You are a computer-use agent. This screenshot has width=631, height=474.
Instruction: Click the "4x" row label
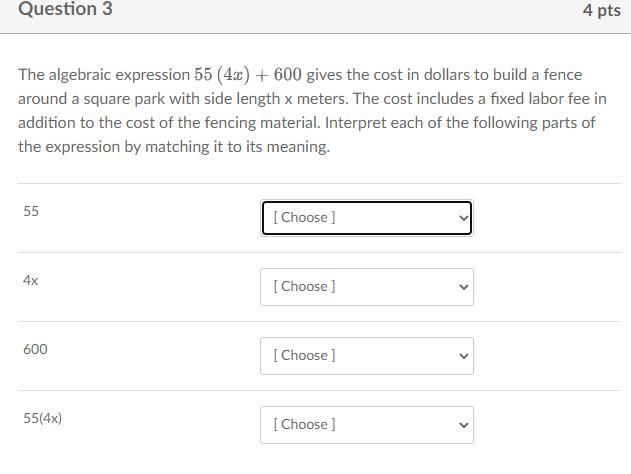click(31, 280)
